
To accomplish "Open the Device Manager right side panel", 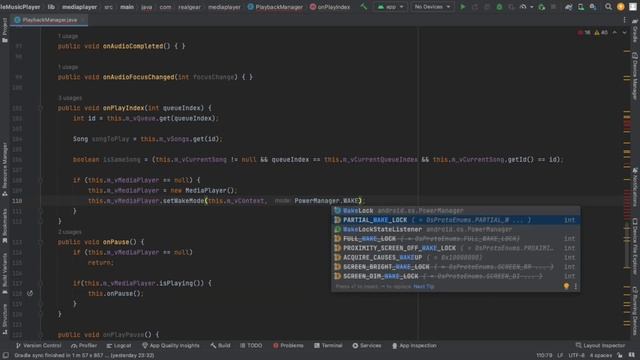I will pos(635,76).
